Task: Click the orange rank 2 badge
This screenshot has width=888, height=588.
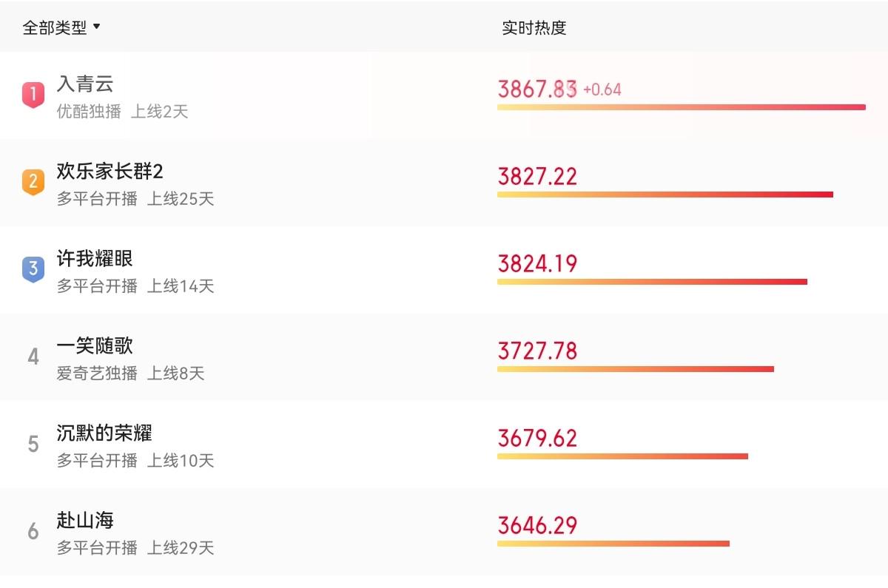Action: coord(33,182)
